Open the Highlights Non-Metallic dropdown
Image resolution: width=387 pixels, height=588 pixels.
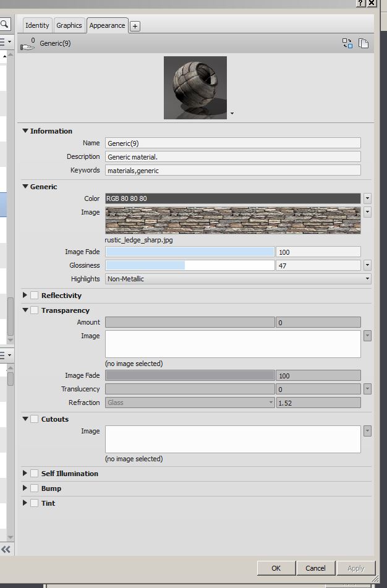pyautogui.click(x=237, y=279)
